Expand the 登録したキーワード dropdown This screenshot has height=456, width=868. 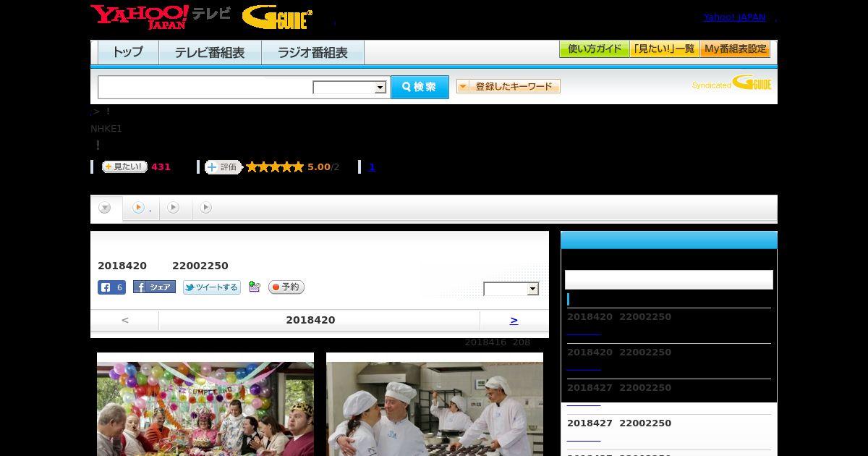(509, 87)
